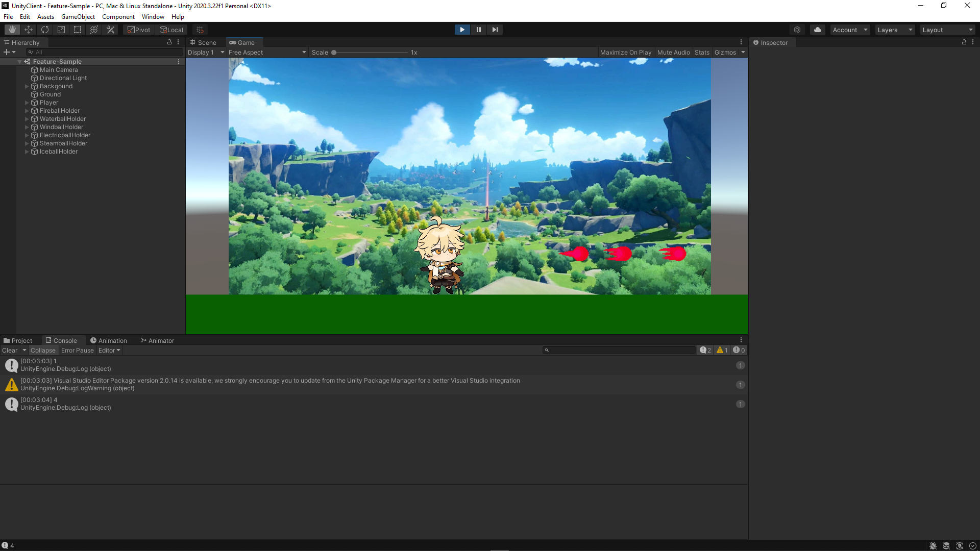Select the Move tool

(x=29, y=30)
